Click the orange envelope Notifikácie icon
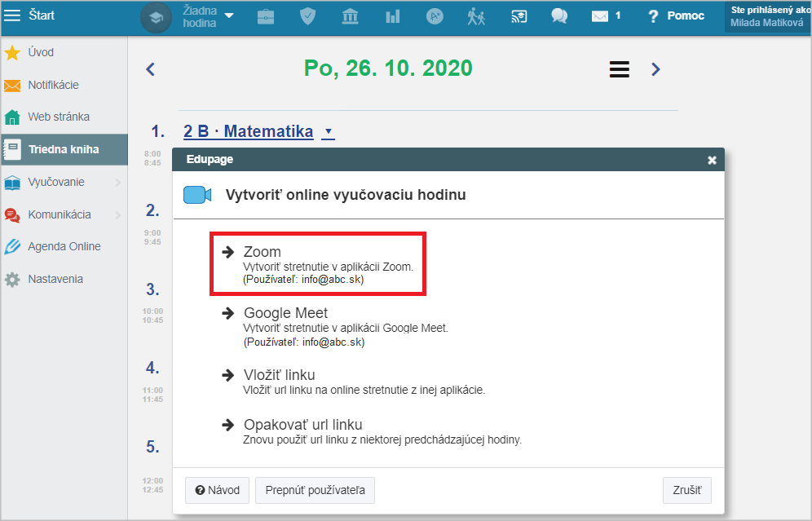 pos(12,86)
